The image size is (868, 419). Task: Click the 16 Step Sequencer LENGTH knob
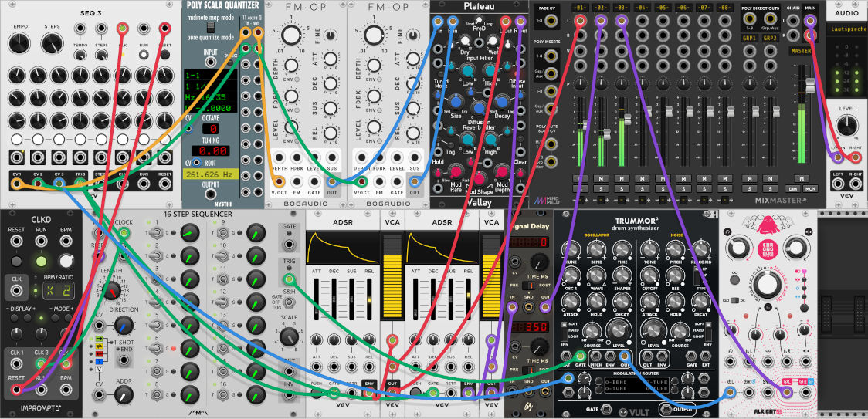tap(113, 289)
